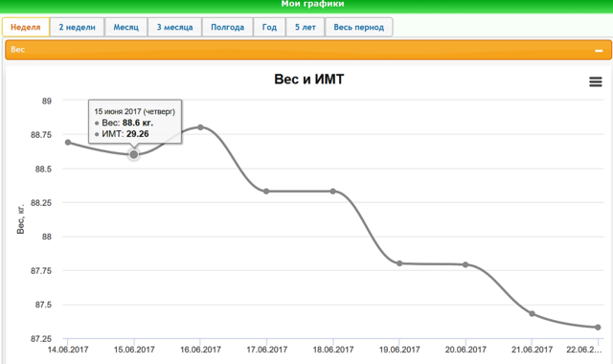Select the 20.06.2017 data point
613x364 pixels.
coord(465,264)
